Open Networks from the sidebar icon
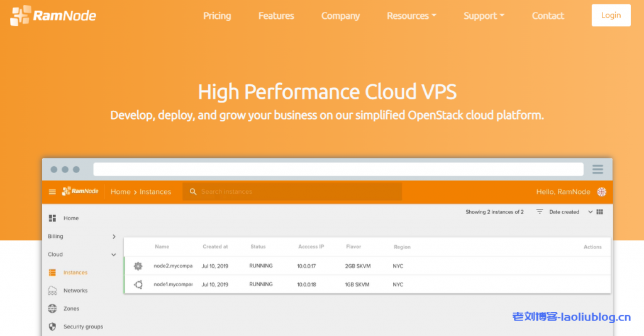The height and width of the screenshot is (336, 644). [52, 291]
